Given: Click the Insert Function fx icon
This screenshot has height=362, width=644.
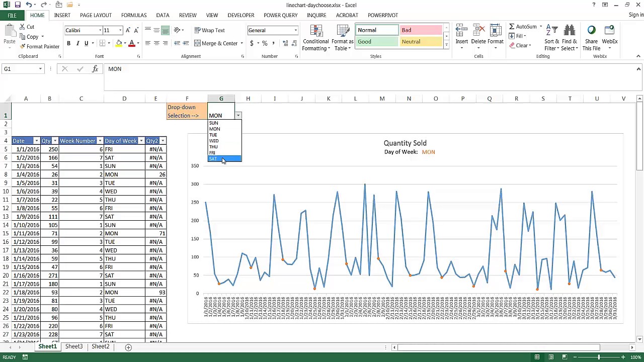Looking at the screenshot, I should pos(95,69).
